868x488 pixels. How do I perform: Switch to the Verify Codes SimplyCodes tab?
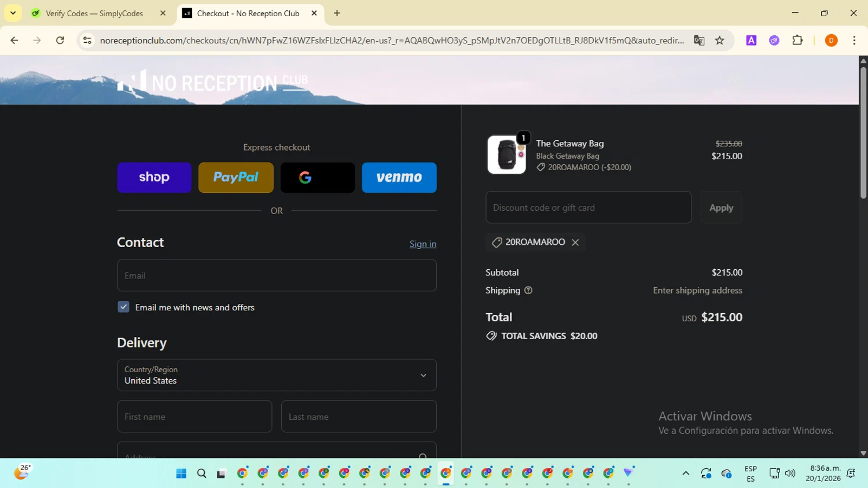[93, 13]
